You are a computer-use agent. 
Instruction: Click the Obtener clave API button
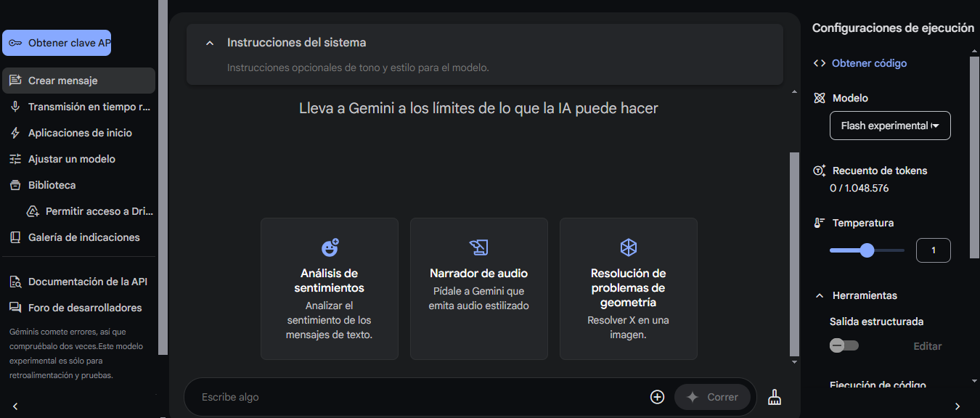pos(57,43)
